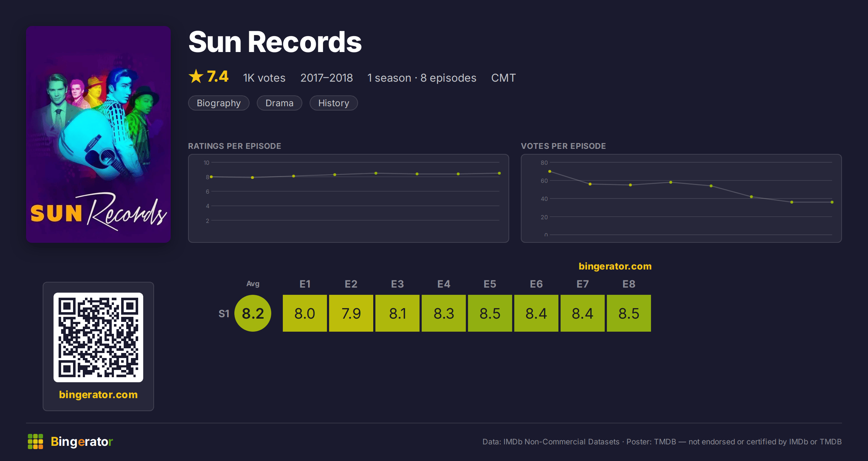Screen dimensions: 868x461
Task: Click the yellow rating star icon
Action: [196, 76]
